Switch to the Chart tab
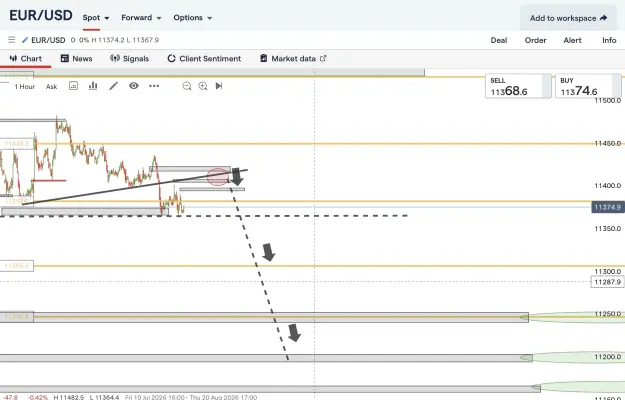 [x=26, y=59]
